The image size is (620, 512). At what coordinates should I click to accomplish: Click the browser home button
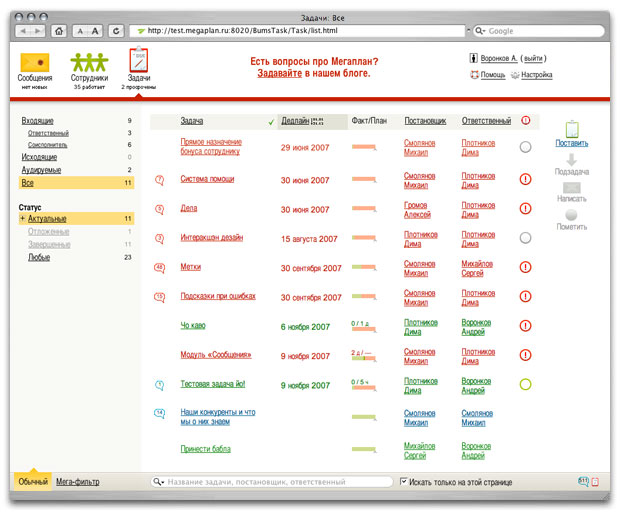[x=59, y=31]
